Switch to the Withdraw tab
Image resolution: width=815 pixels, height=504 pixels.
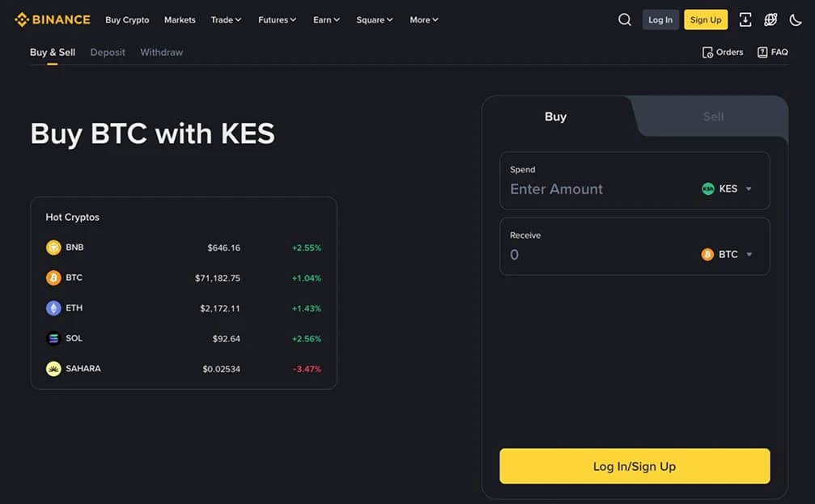(161, 52)
